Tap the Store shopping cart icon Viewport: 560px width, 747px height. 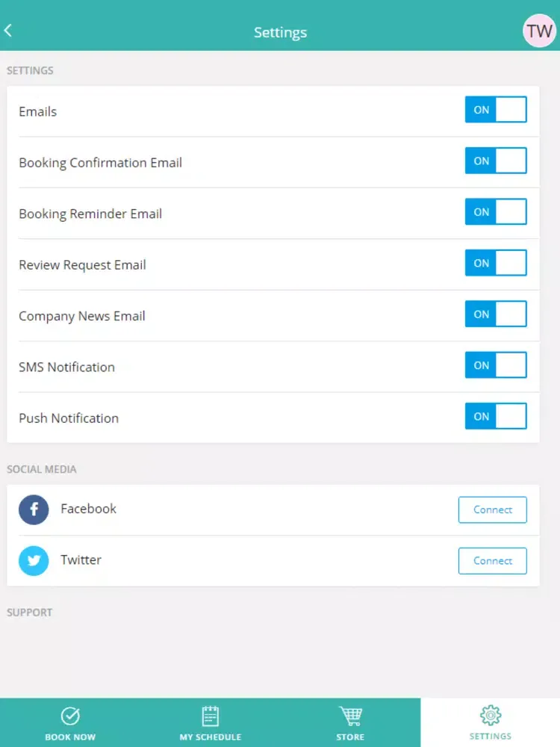pyautogui.click(x=350, y=716)
